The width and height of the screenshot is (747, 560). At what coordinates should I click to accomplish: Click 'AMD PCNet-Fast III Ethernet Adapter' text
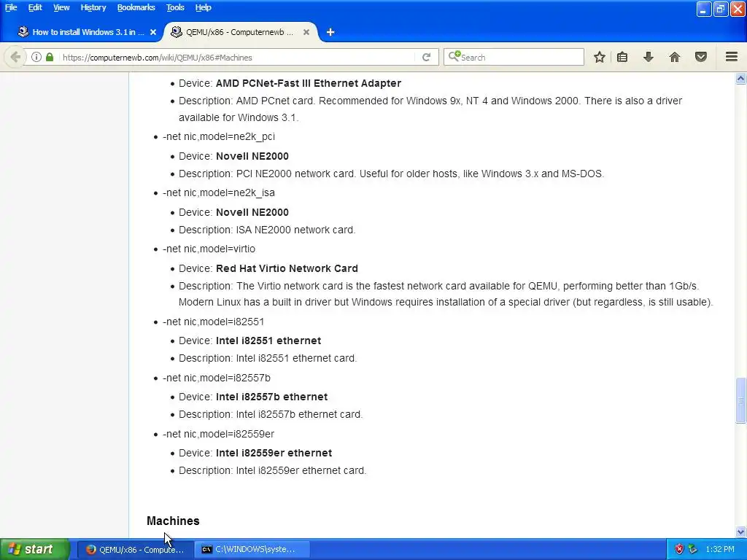tap(309, 83)
